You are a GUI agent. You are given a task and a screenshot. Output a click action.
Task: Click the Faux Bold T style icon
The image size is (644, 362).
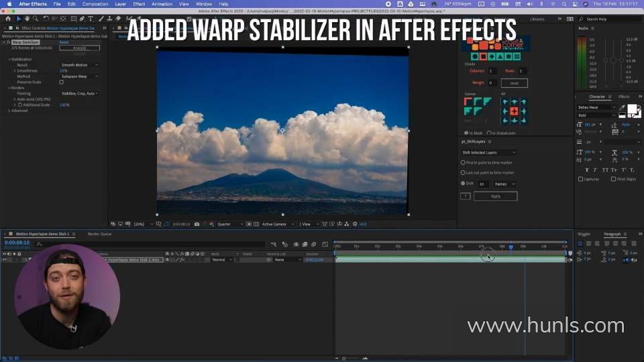tap(586, 170)
